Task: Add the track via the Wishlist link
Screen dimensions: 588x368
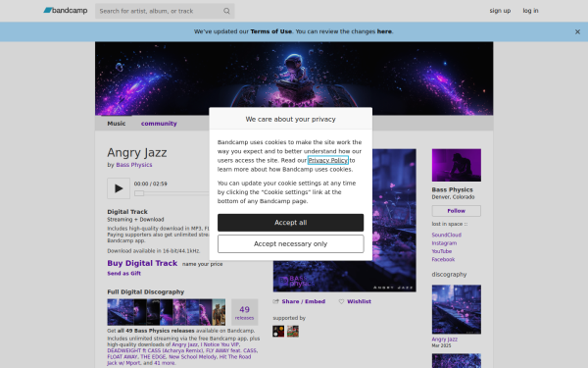Action: coord(359,301)
